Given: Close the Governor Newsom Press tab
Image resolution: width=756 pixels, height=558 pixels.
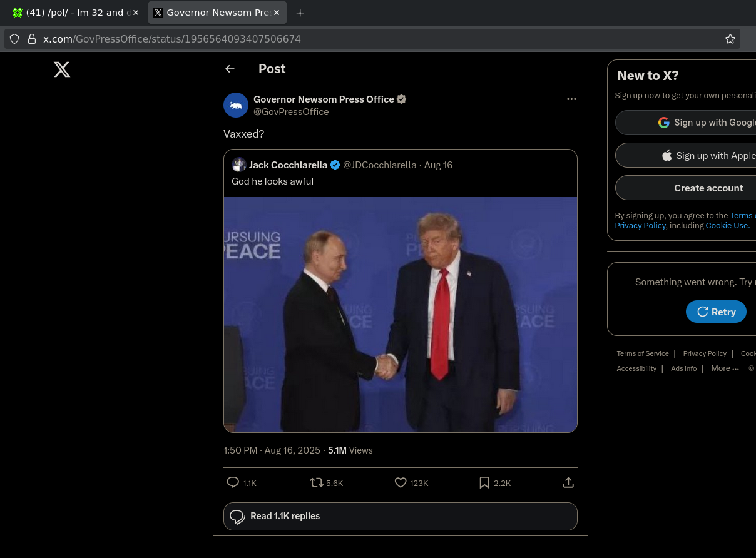Looking at the screenshot, I should 277,13.
